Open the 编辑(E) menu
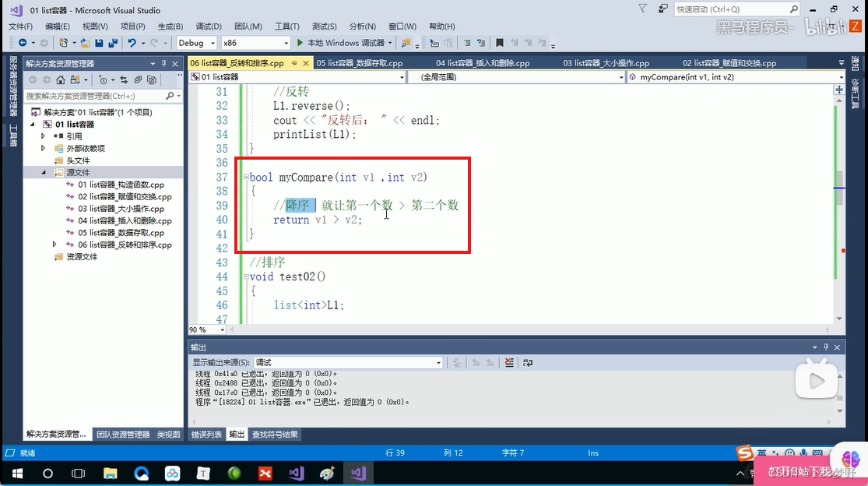Viewport: 868px width, 486px height. point(58,26)
